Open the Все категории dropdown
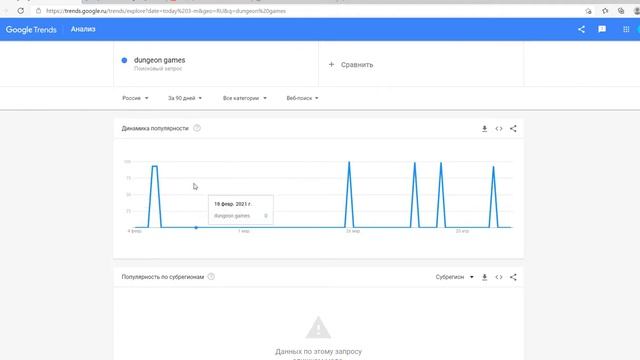The height and width of the screenshot is (360, 640). [244, 98]
